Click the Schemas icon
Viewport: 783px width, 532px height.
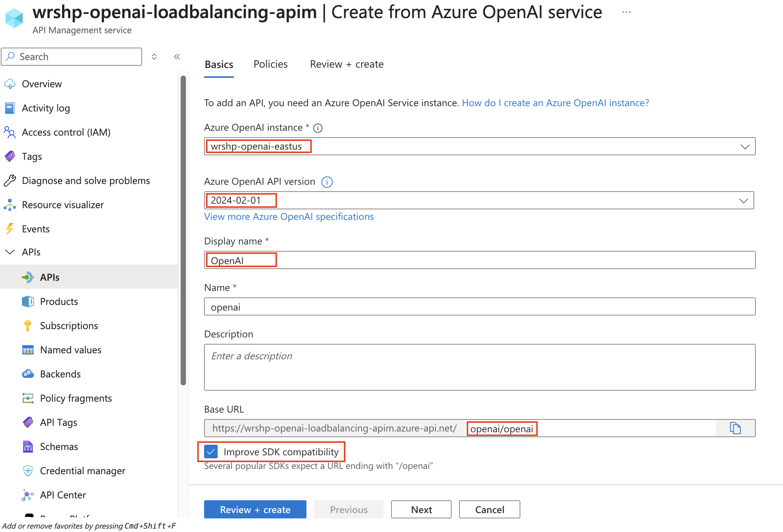pyautogui.click(x=28, y=447)
